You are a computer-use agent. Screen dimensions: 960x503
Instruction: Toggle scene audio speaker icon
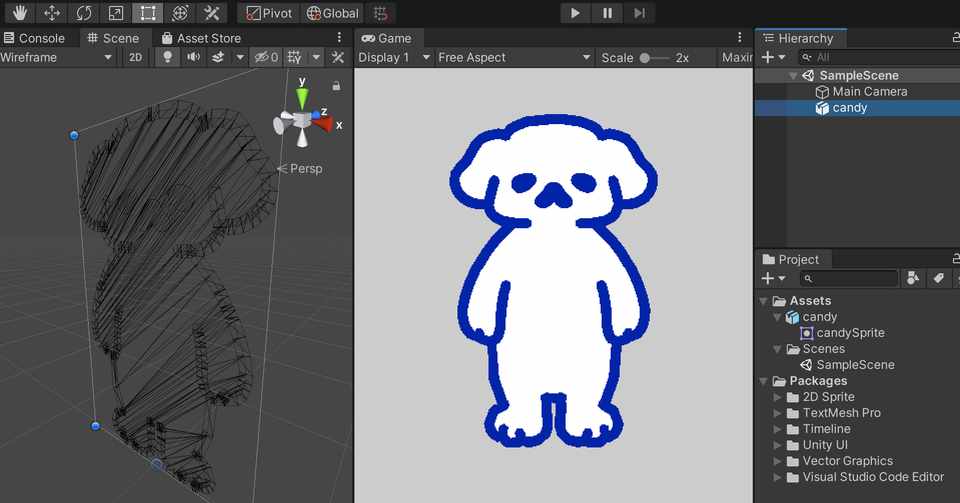click(x=193, y=58)
